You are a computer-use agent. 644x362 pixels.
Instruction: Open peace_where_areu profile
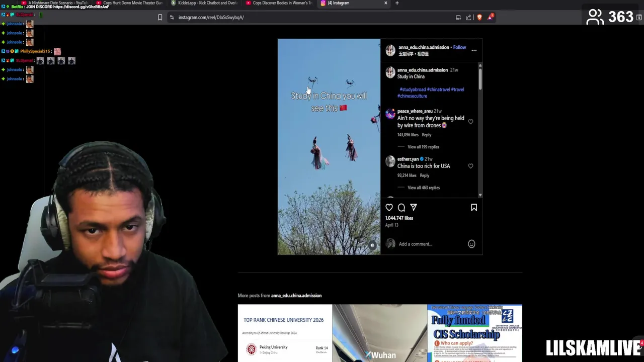point(415,111)
